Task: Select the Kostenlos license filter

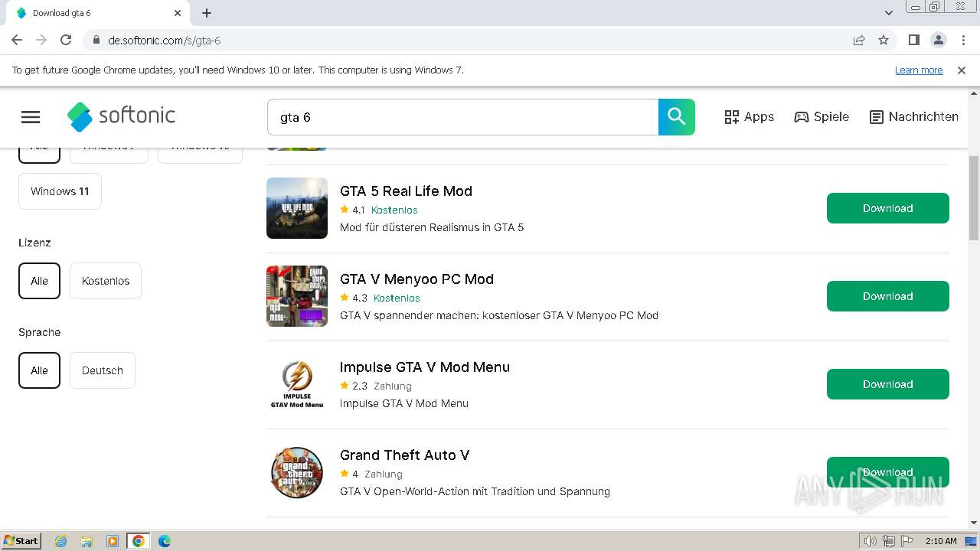Action: click(x=106, y=281)
